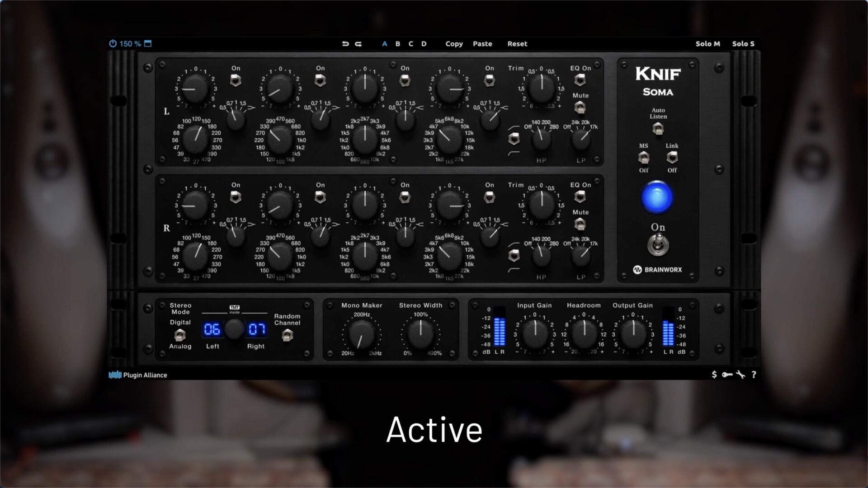The image size is (868, 488).
Task: Click the L channel HP filter knob
Action: (541, 140)
